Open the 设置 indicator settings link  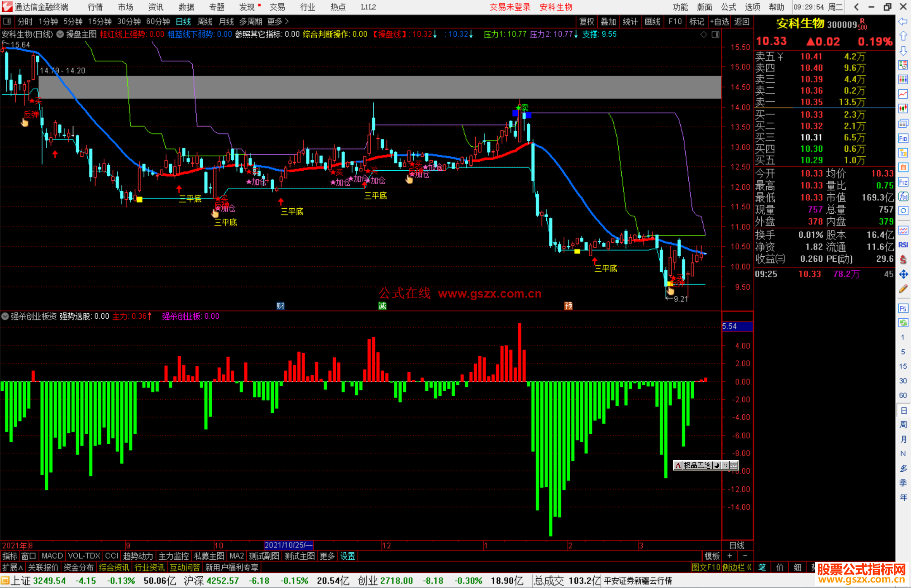point(348,556)
